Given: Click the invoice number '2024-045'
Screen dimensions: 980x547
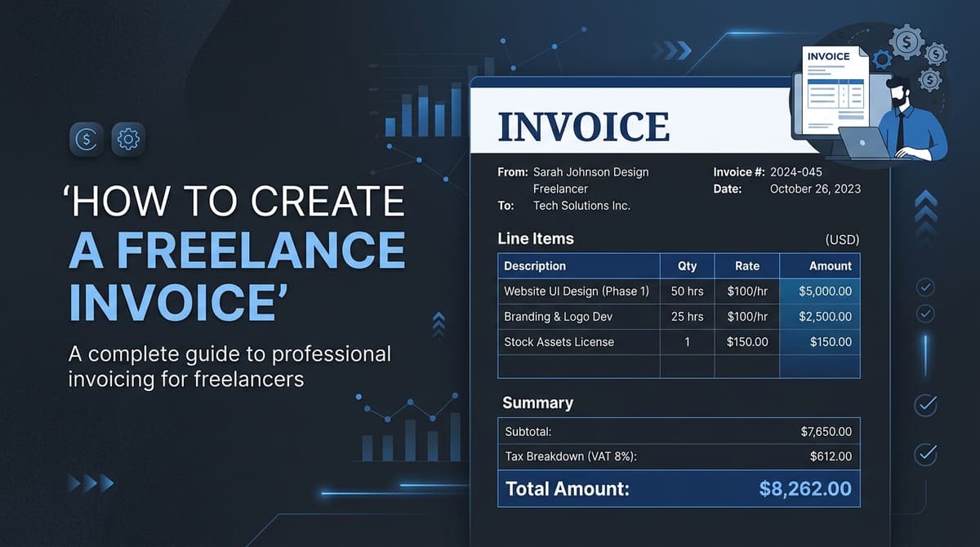Looking at the screenshot, I should tap(796, 172).
